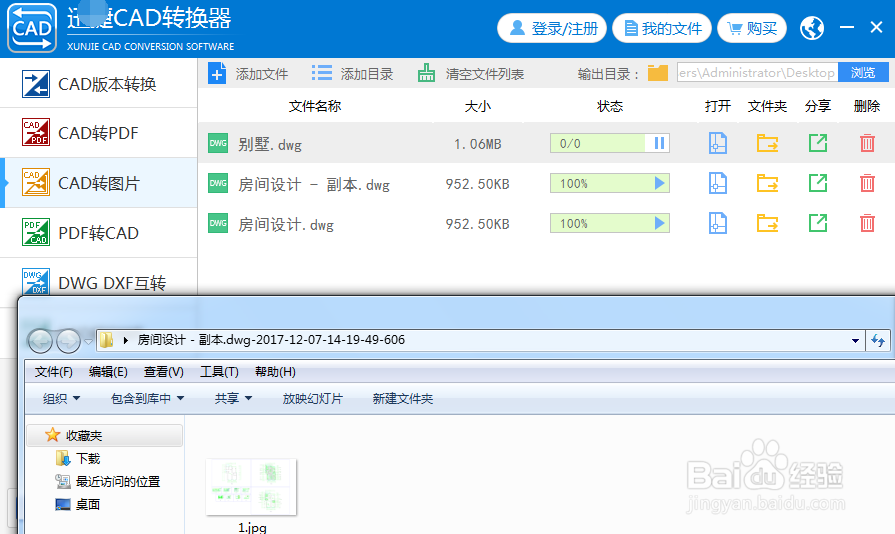Click Explorer refresh button

point(878,341)
